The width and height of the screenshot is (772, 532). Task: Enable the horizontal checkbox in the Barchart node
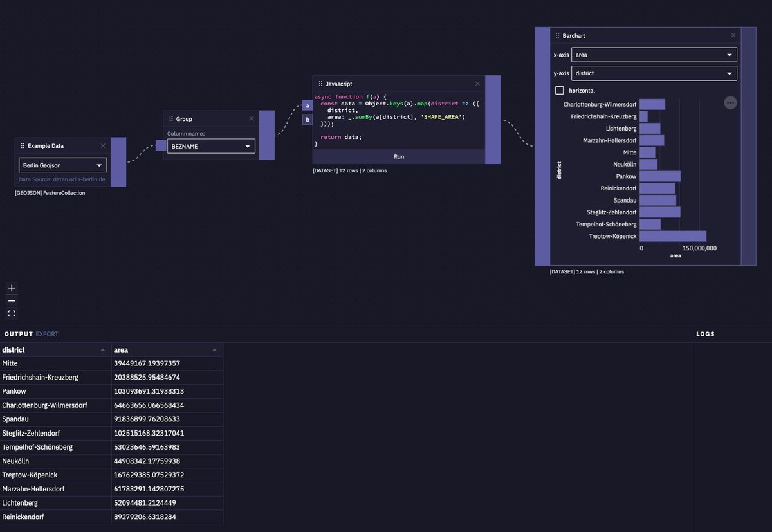click(x=559, y=90)
